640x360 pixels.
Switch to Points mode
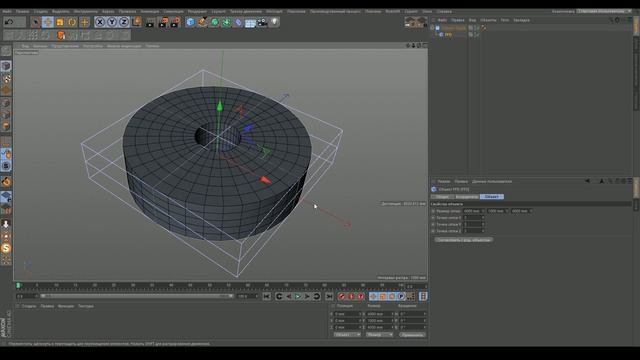click(6, 102)
